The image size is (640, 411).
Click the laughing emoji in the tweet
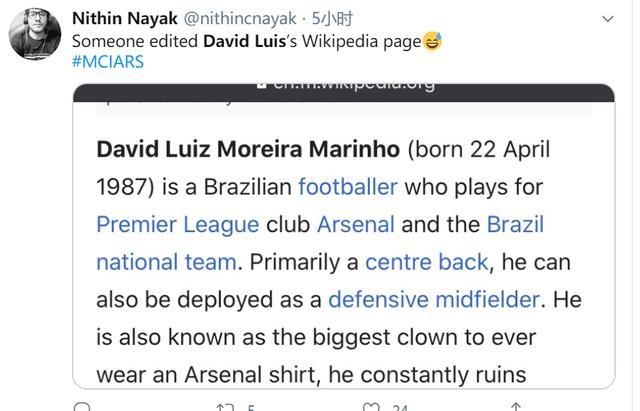coord(432,41)
